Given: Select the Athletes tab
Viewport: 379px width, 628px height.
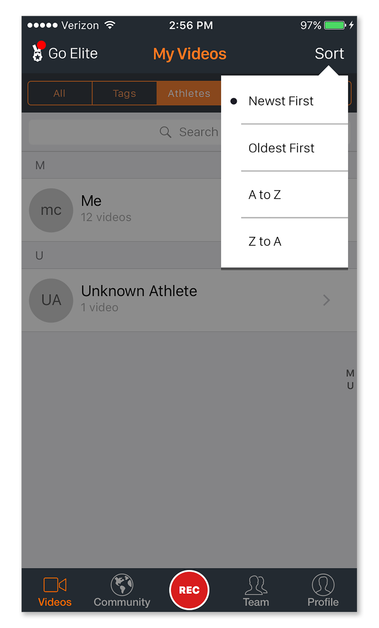Looking at the screenshot, I should (189, 93).
